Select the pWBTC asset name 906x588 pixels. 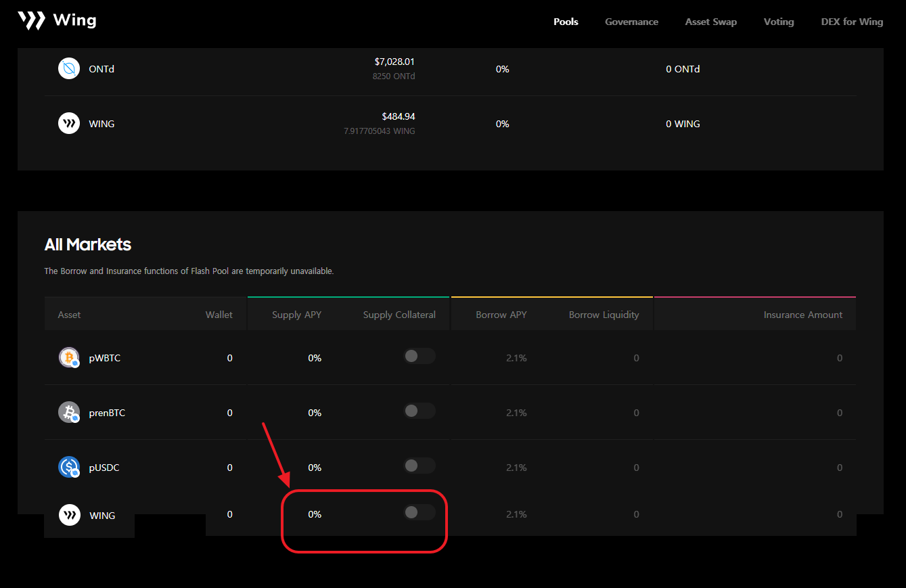pos(105,358)
